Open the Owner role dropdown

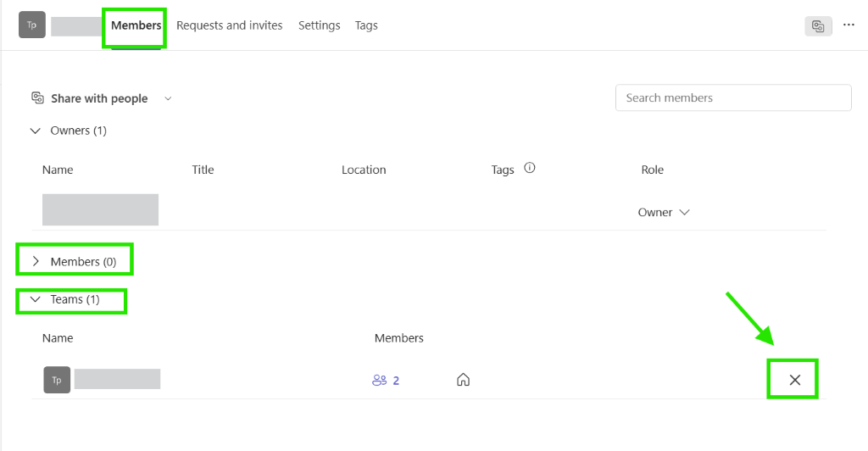664,212
